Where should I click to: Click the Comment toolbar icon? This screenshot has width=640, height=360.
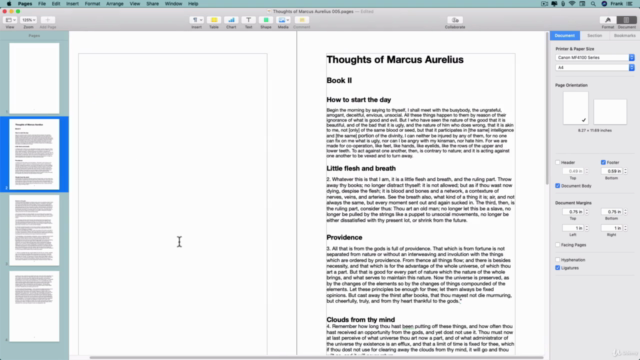click(x=302, y=20)
